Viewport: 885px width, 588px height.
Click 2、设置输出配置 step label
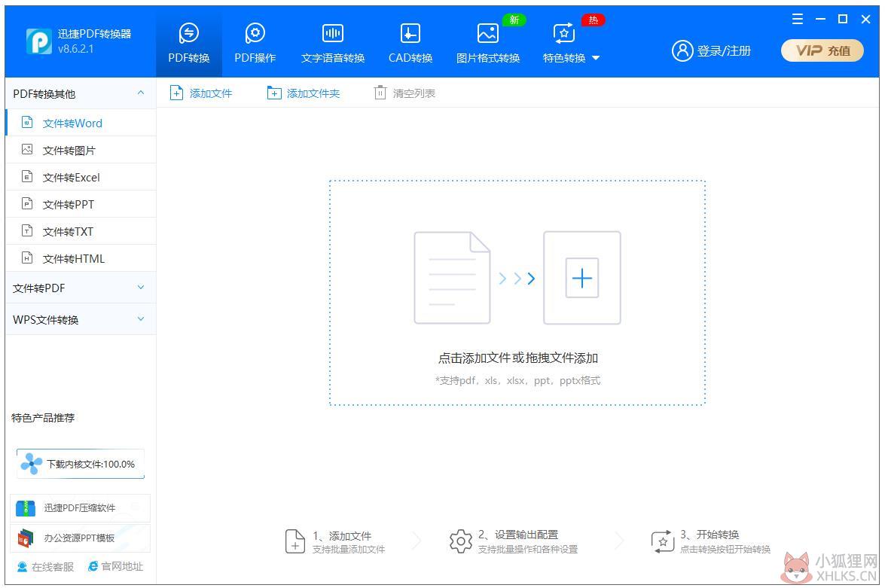518,535
